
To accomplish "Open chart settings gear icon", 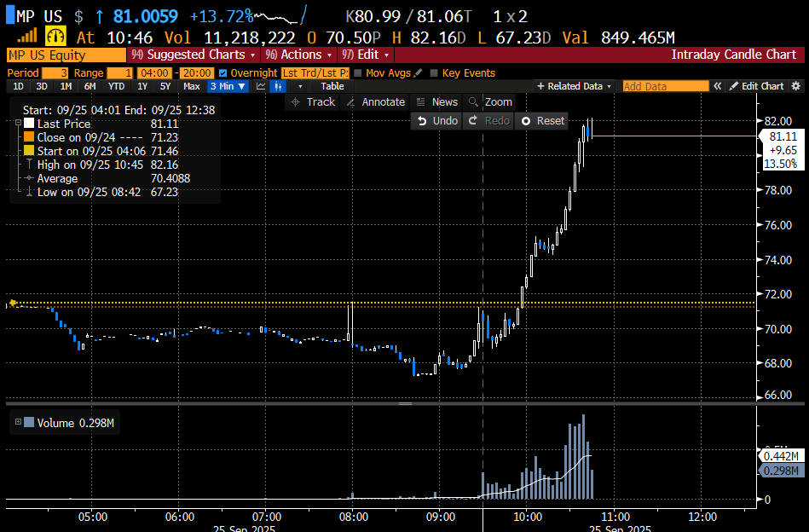I will 796,86.
